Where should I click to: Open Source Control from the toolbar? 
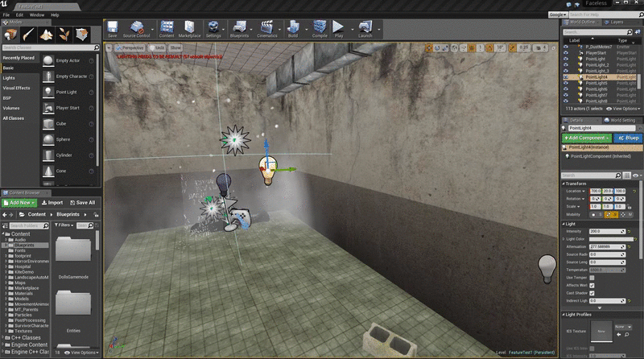pos(136,29)
